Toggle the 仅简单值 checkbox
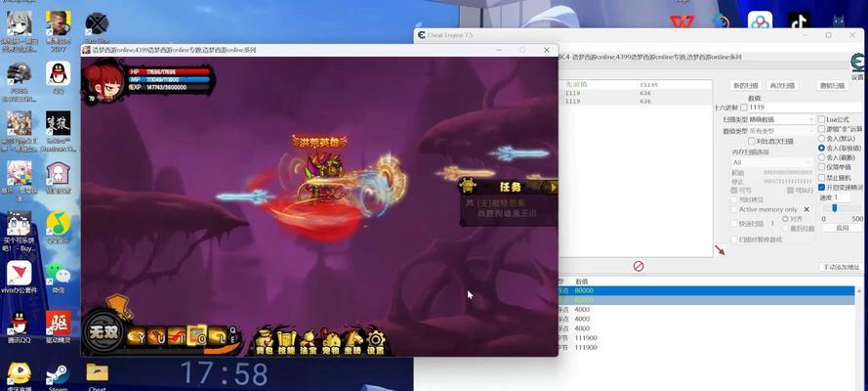868x391 pixels. [821, 167]
